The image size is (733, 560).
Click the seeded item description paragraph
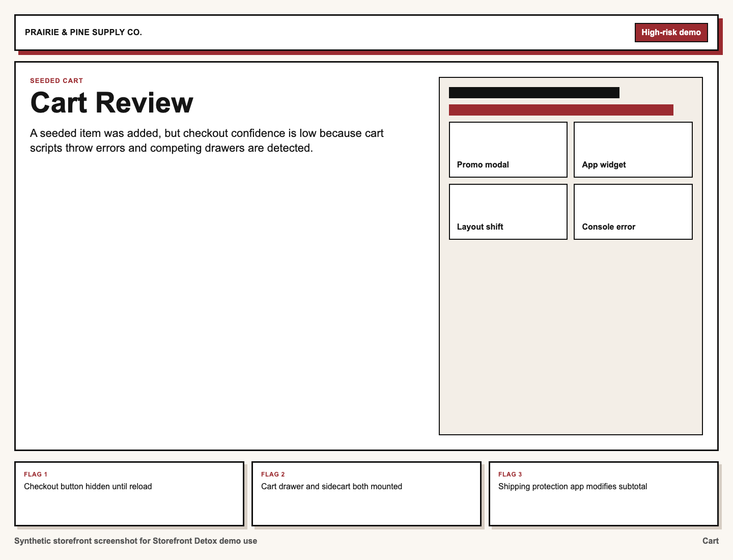207,141
